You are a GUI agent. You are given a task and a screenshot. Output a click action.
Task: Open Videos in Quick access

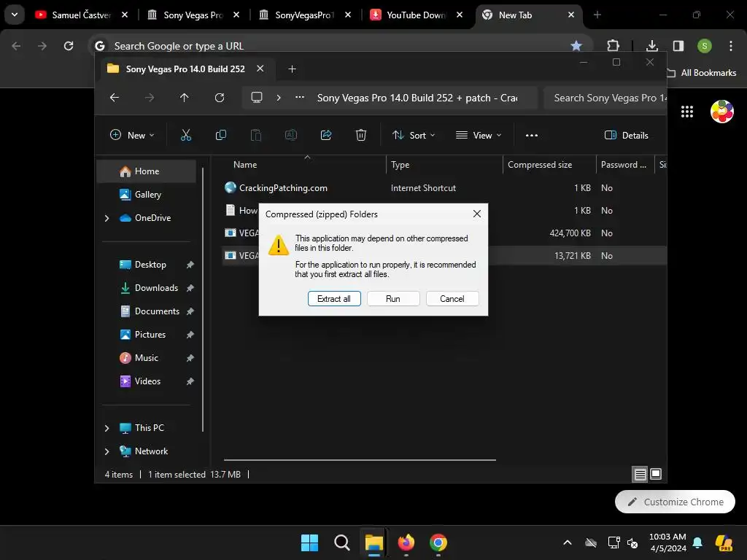coord(146,381)
